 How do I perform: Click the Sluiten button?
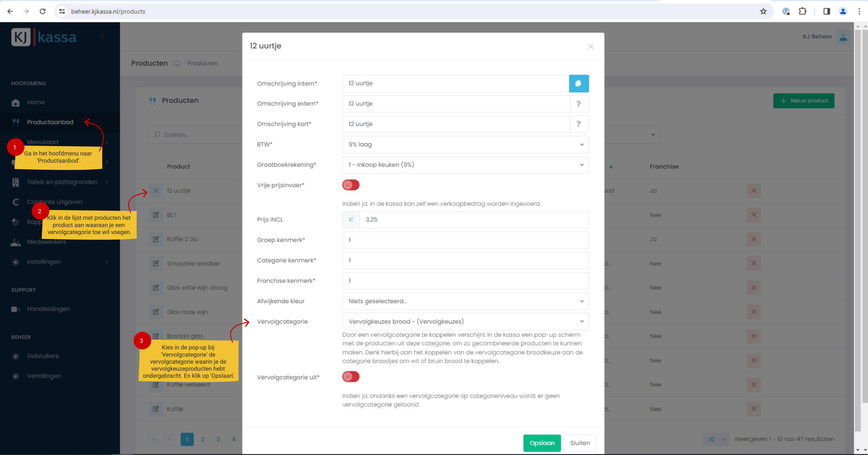tap(580, 443)
